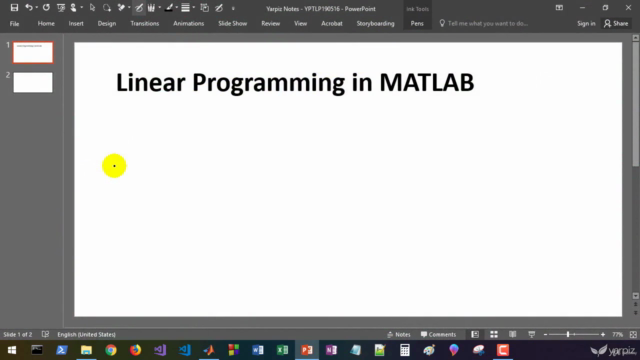Click the Redo/Repeat icon

tap(46, 8)
